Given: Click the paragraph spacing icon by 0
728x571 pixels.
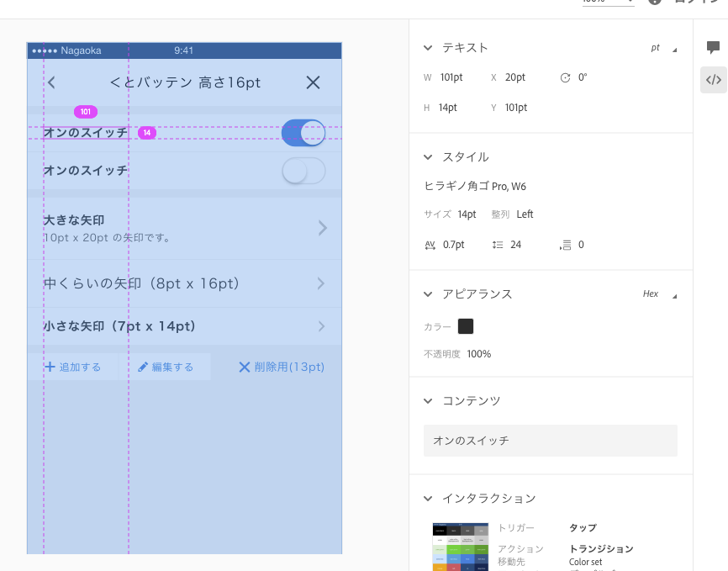Looking at the screenshot, I should [x=565, y=246].
